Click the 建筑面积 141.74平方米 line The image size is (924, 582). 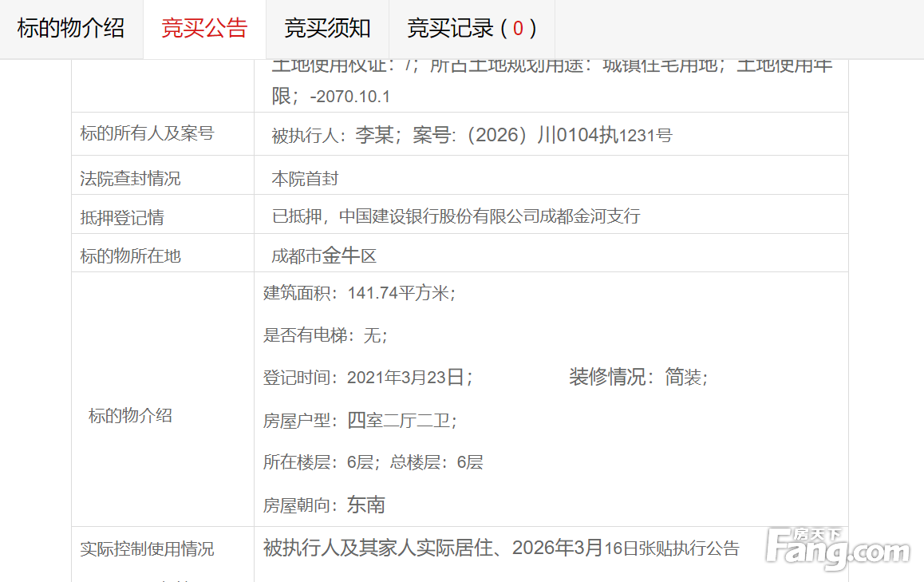coord(359,294)
